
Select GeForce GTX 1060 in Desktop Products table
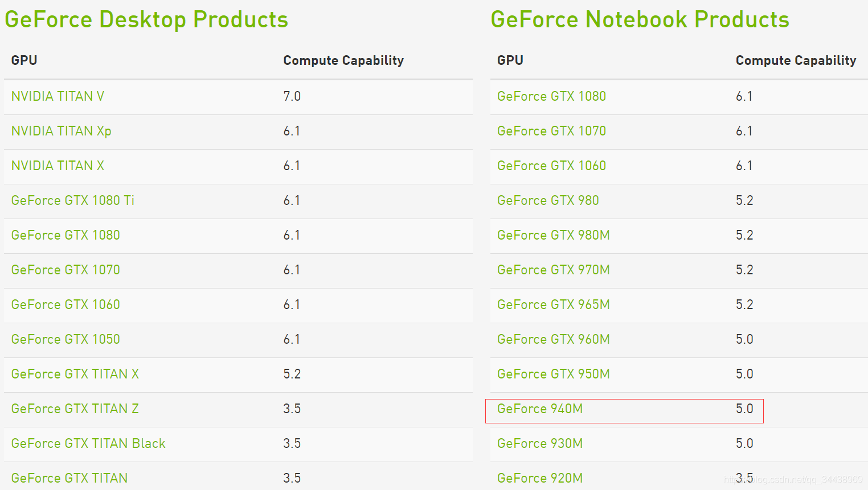(65, 304)
